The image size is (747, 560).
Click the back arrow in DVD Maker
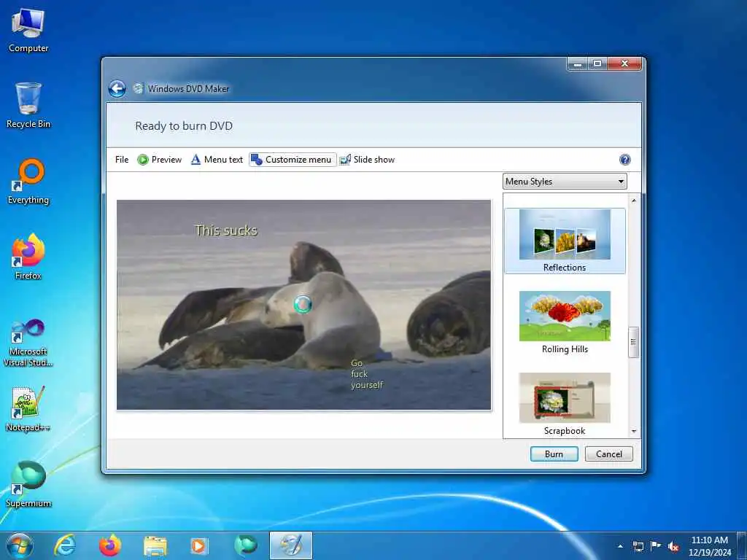pyautogui.click(x=117, y=88)
